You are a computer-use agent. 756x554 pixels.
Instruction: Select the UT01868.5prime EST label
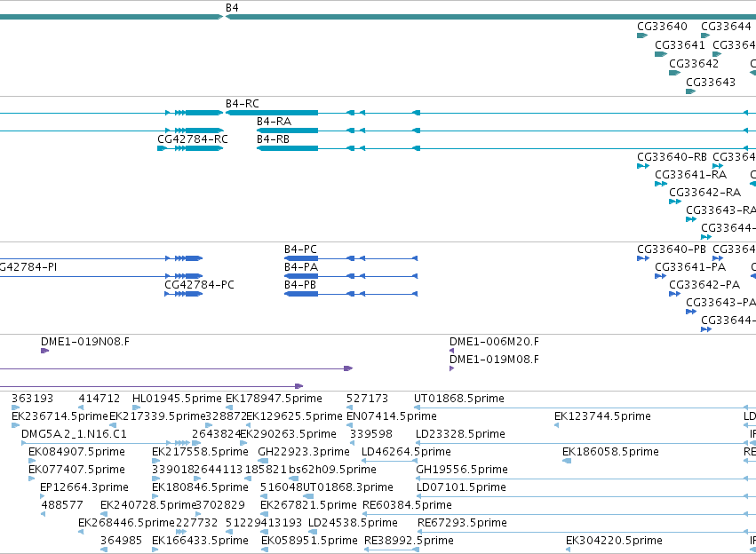(459, 400)
